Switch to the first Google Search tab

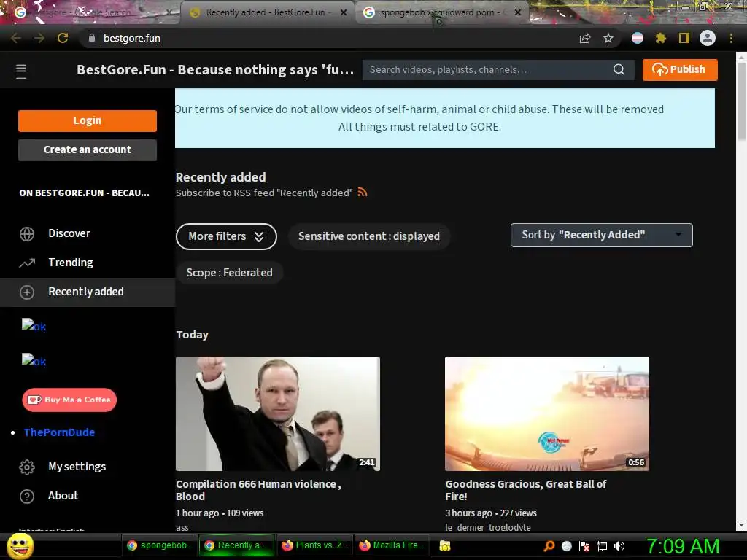(x=90, y=12)
